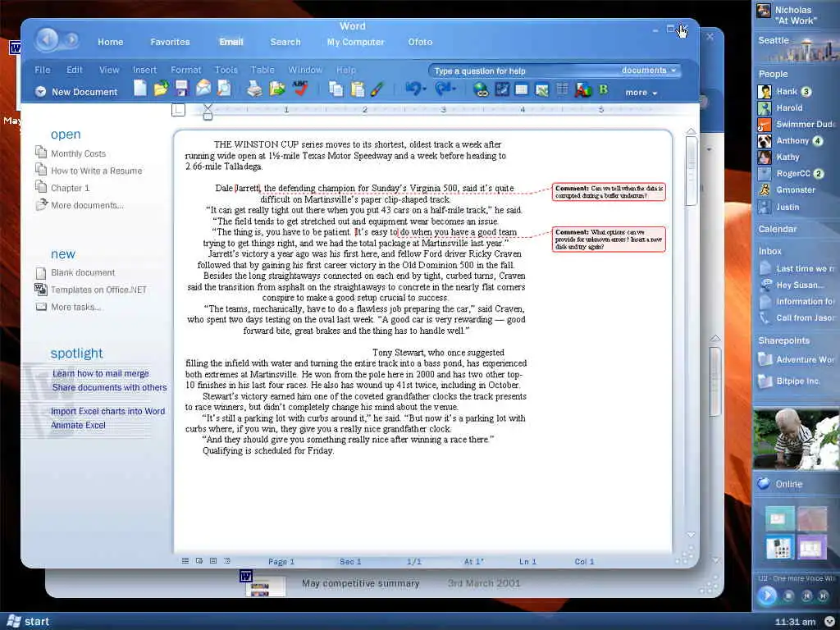Open Print Preview magnifier icon
The width and height of the screenshot is (840, 630).
coord(224,89)
